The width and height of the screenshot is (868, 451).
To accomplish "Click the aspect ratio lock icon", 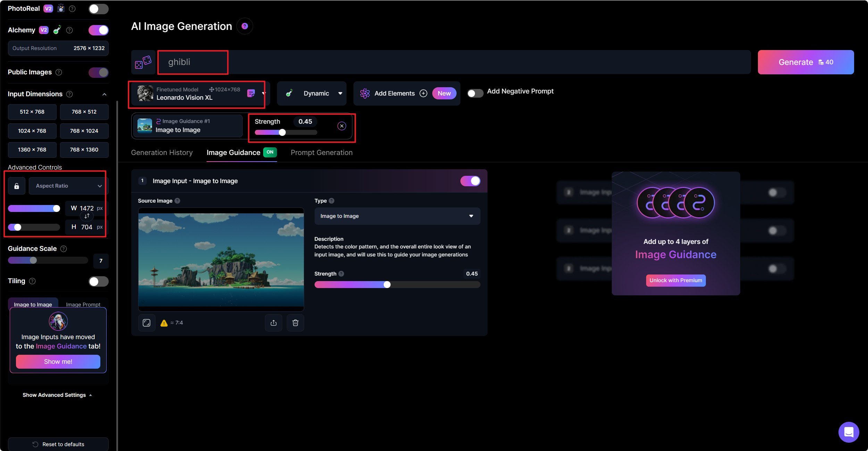I will 16,186.
